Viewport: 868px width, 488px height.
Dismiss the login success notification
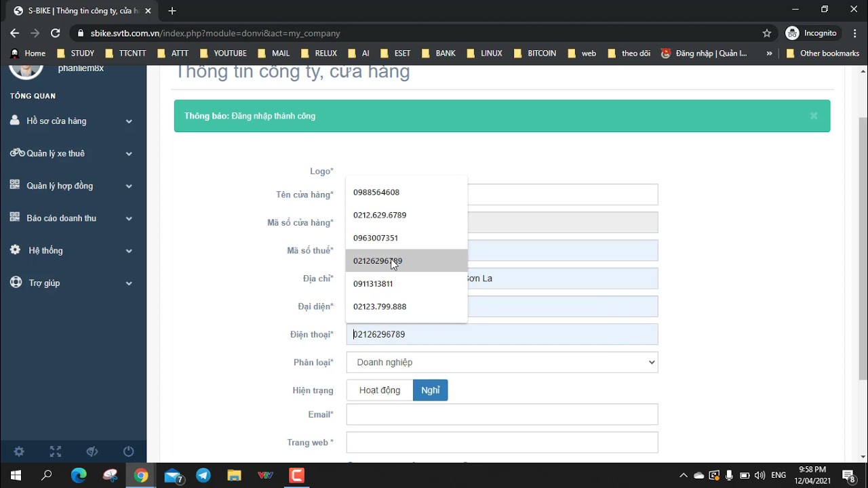[814, 116]
